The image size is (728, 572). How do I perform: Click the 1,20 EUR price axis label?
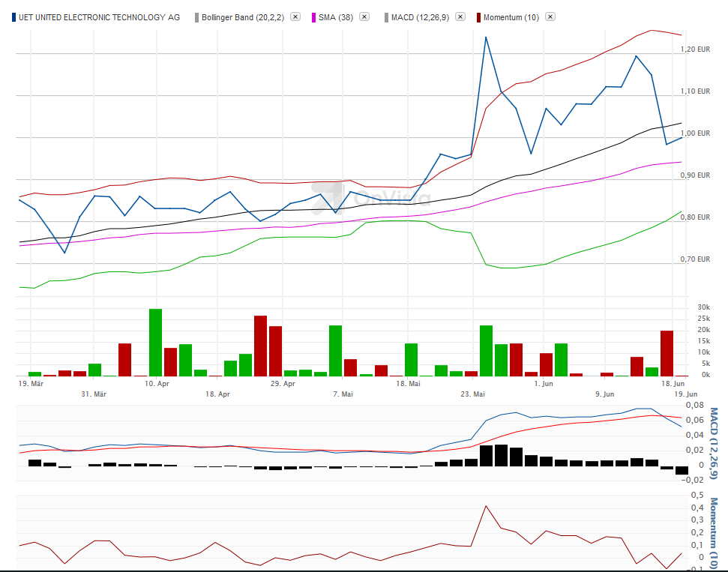point(695,49)
